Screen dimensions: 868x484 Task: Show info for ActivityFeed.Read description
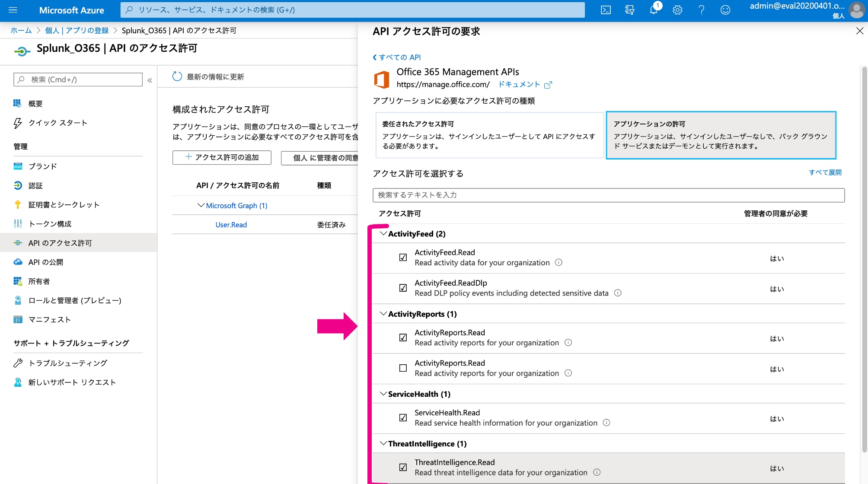(558, 262)
